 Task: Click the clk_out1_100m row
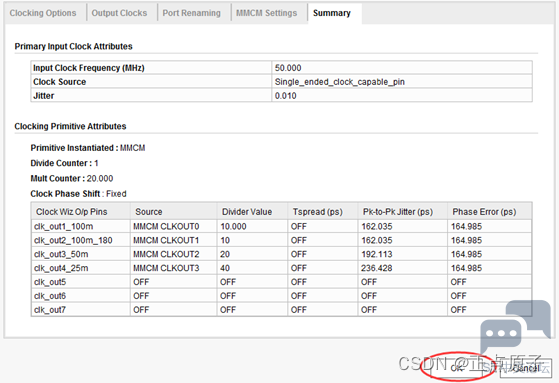pyautogui.click(x=281, y=226)
